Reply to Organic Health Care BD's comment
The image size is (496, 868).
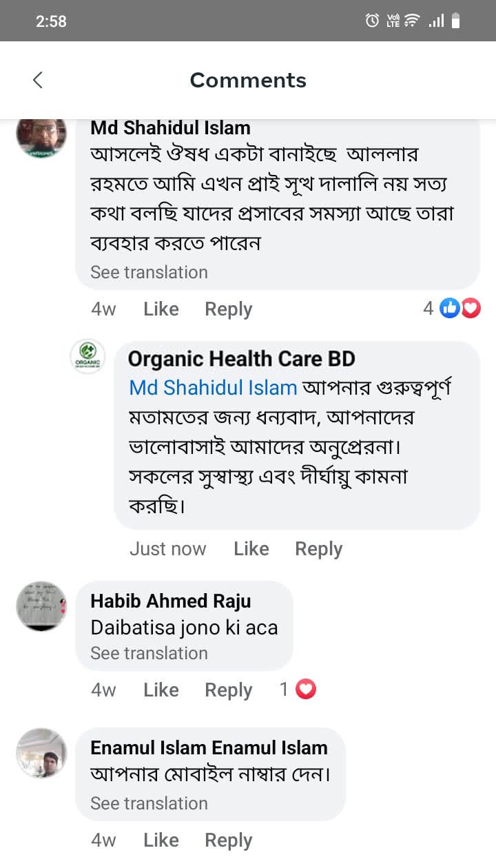(318, 549)
